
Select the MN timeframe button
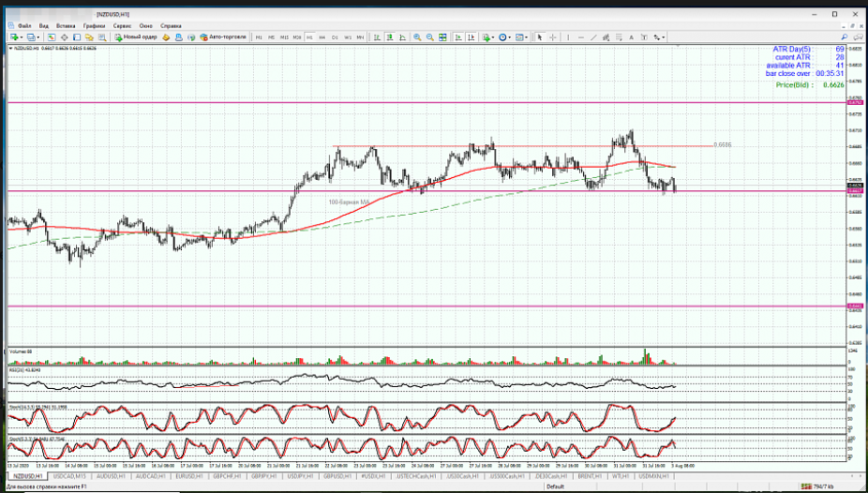pyautogui.click(x=360, y=37)
